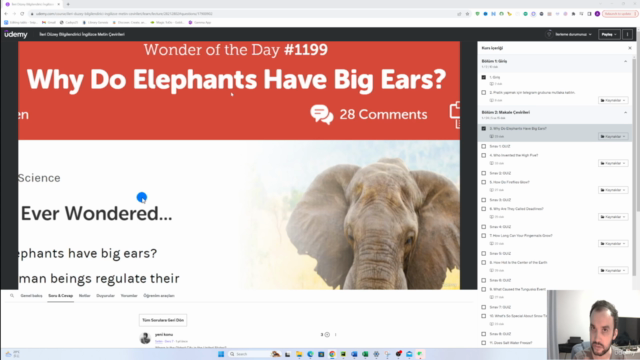Open the Öğrenim araçları tab
Viewport: 640px width, 360px height.
(x=159, y=296)
